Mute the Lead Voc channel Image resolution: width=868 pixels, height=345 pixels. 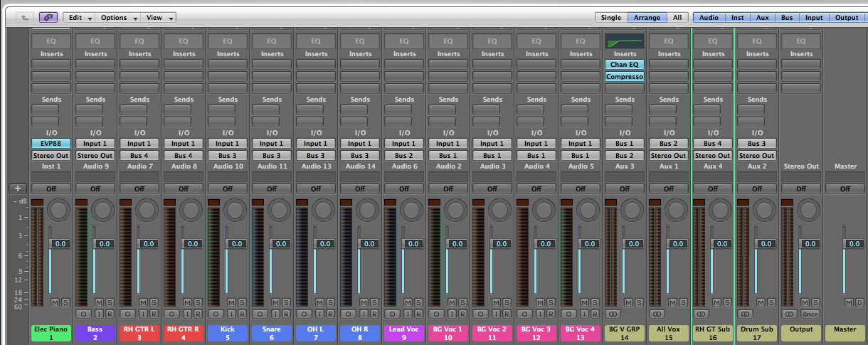[408, 303]
